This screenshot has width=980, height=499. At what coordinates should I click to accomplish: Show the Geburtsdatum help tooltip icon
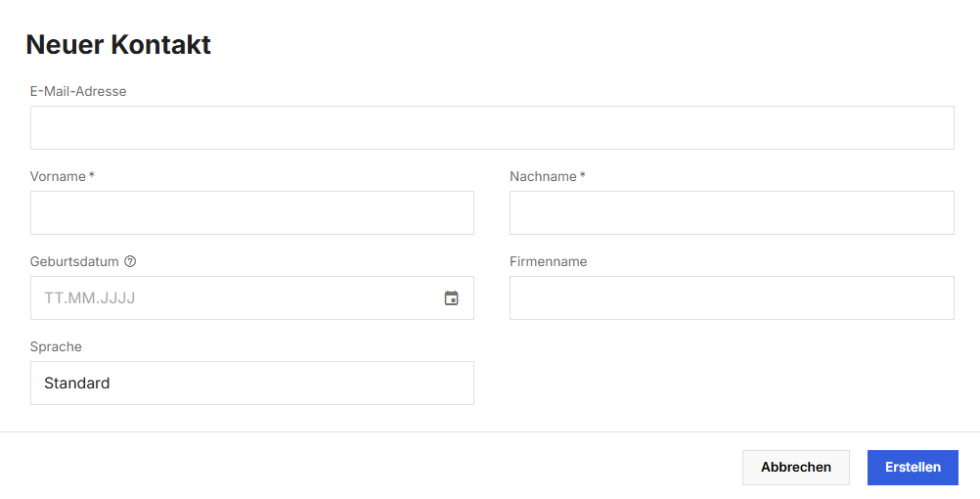click(x=130, y=261)
